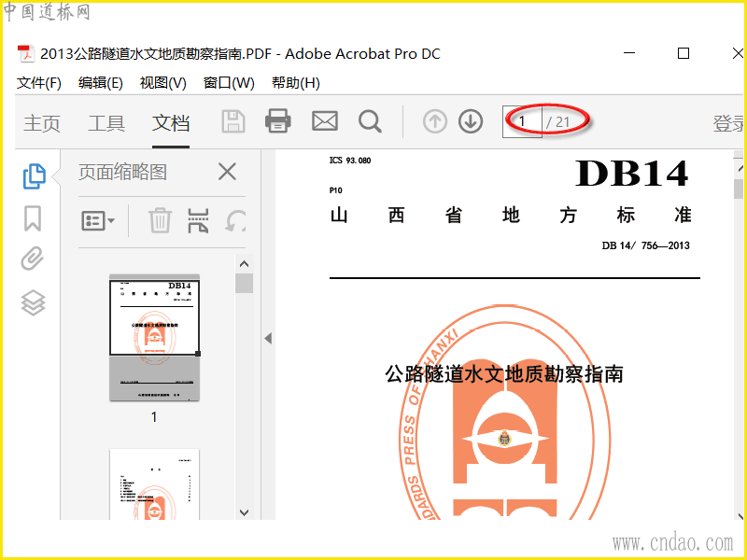The image size is (747, 560).
Task: Click the DB14 heading
Action: pos(631,173)
